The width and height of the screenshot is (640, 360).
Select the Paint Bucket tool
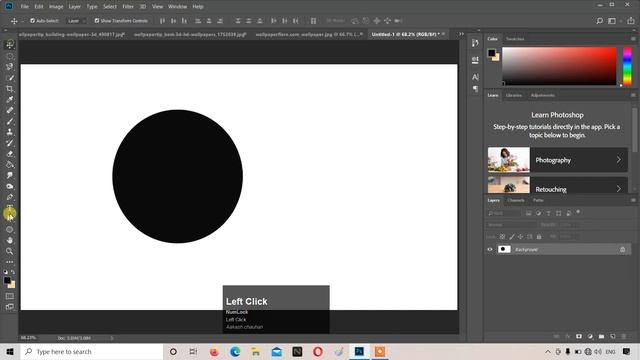[10, 164]
